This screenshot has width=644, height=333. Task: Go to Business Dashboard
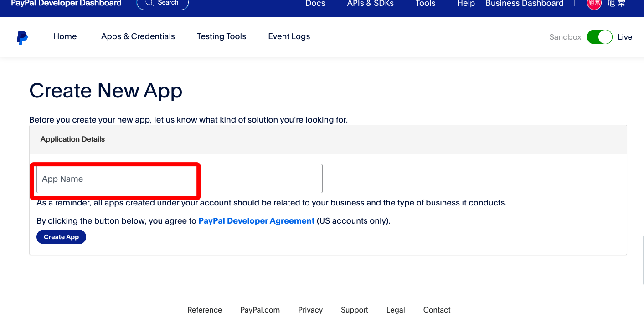525,4
